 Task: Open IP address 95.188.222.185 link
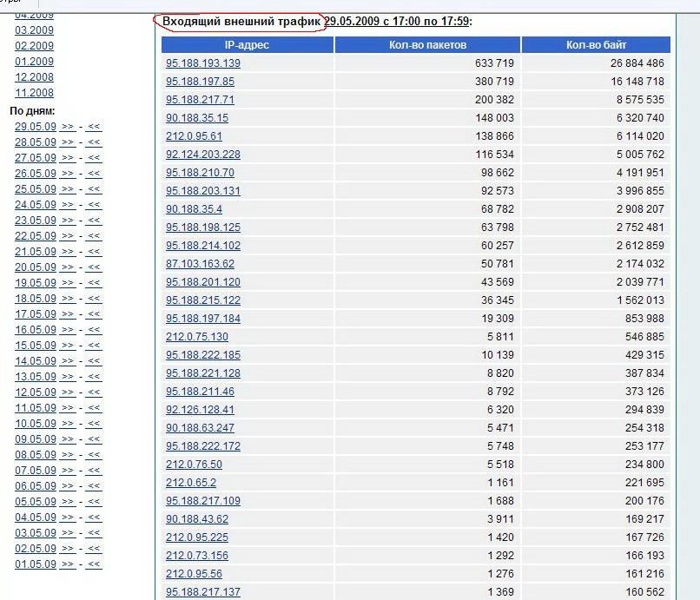pos(202,355)
